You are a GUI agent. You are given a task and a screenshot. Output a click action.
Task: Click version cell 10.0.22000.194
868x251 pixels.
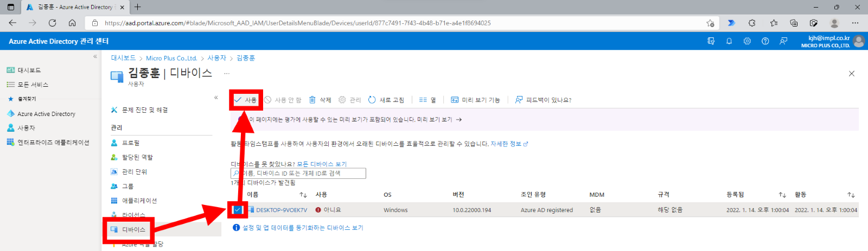tap(472, 210)
